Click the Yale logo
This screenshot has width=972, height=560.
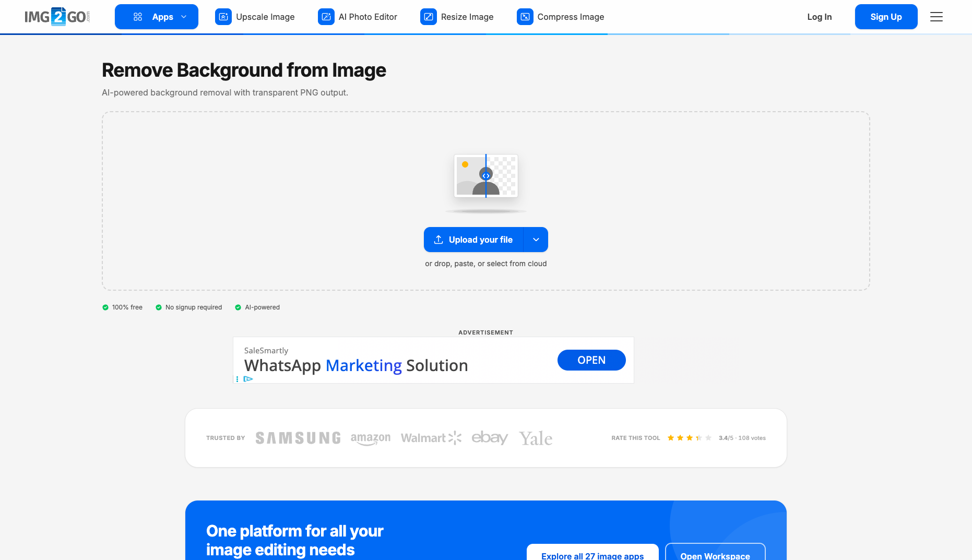536,438
